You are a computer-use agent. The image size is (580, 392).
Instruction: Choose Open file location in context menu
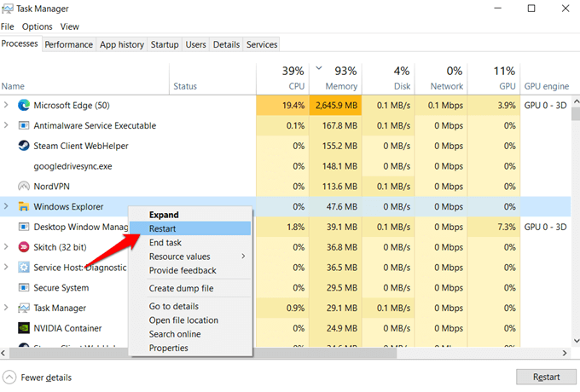[x=190, y=320]
